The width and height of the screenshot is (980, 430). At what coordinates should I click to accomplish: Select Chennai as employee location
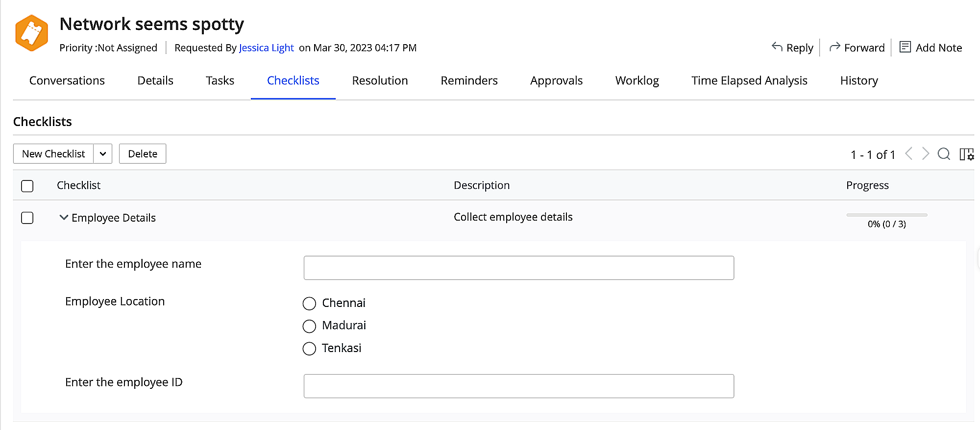pos(309,304)
